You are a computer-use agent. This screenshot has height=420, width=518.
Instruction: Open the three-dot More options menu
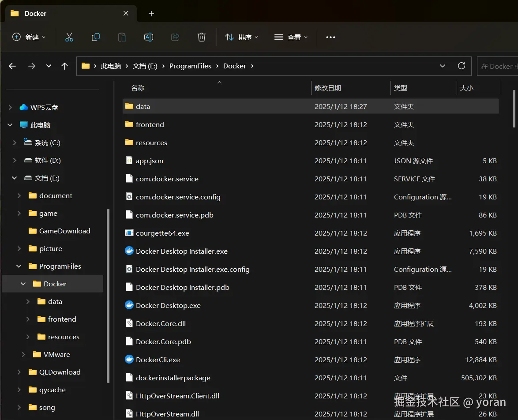click(330, 37)
